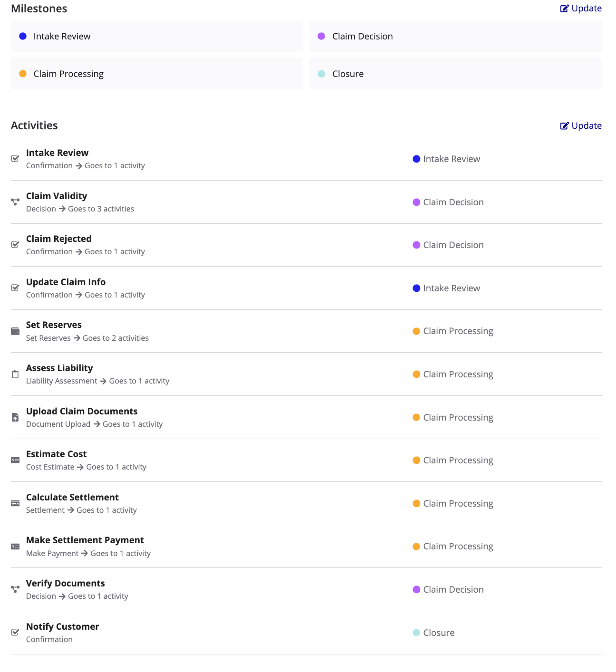Click the wallet icon beside Set Reserves
616x672 pixels.
click(15, 331)
